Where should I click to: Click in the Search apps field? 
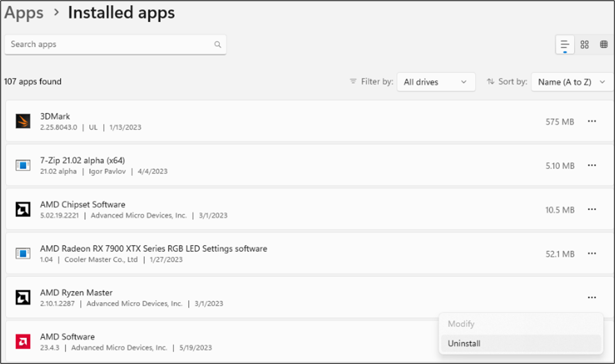click(x=115, y=44)
